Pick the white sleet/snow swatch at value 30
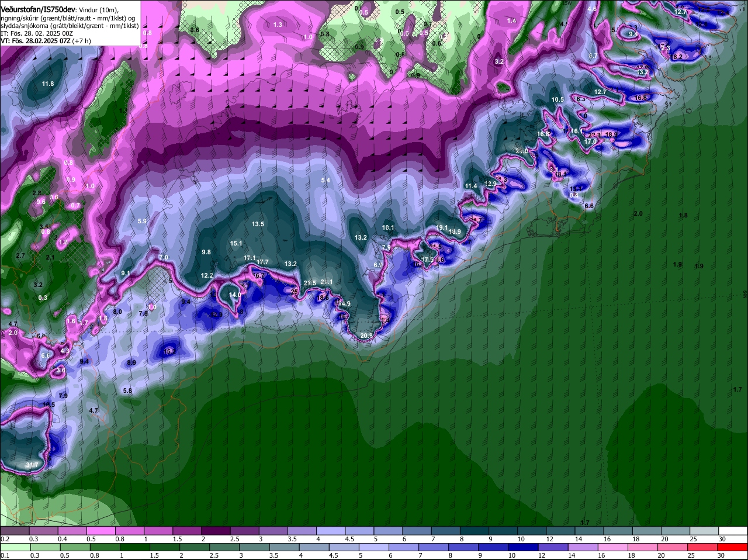Viewport: 748px width, 560px height. coord(733,531)
